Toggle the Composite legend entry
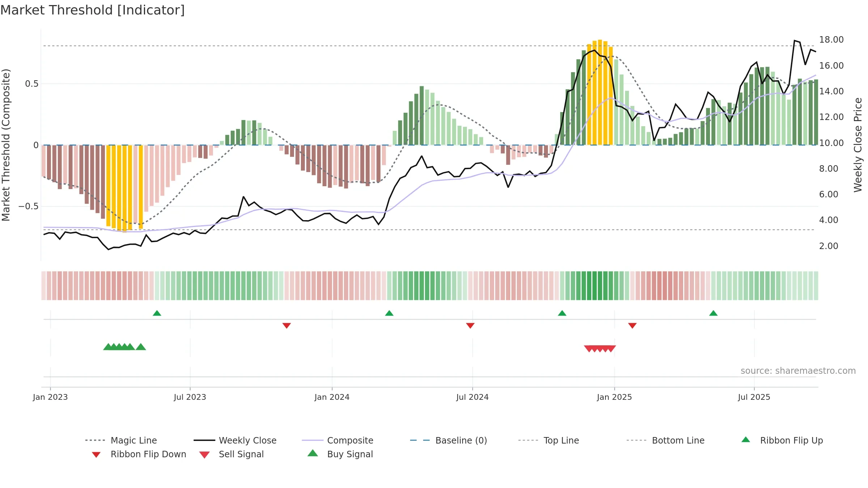The height and width of the screenshot is (488, 868). [x=338, y=440]
